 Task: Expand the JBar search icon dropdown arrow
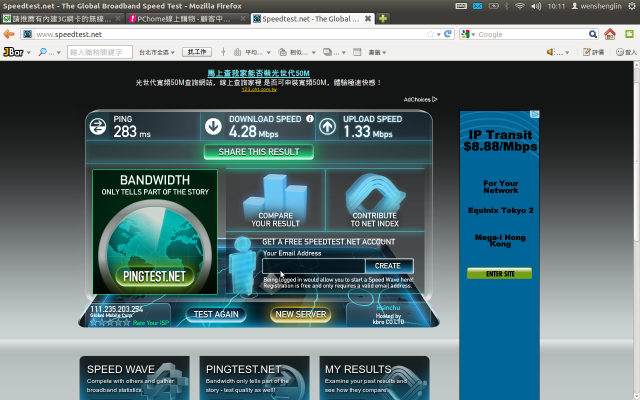coord(58,52)
